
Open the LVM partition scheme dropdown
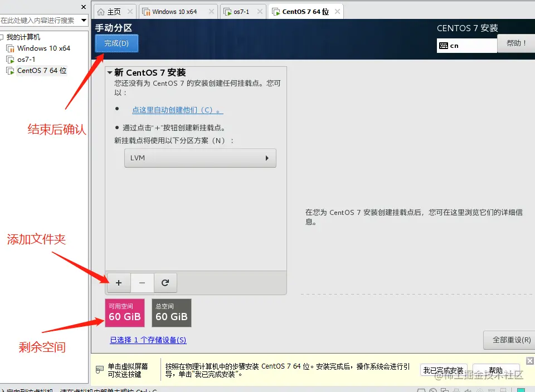[x=200, y=158]
